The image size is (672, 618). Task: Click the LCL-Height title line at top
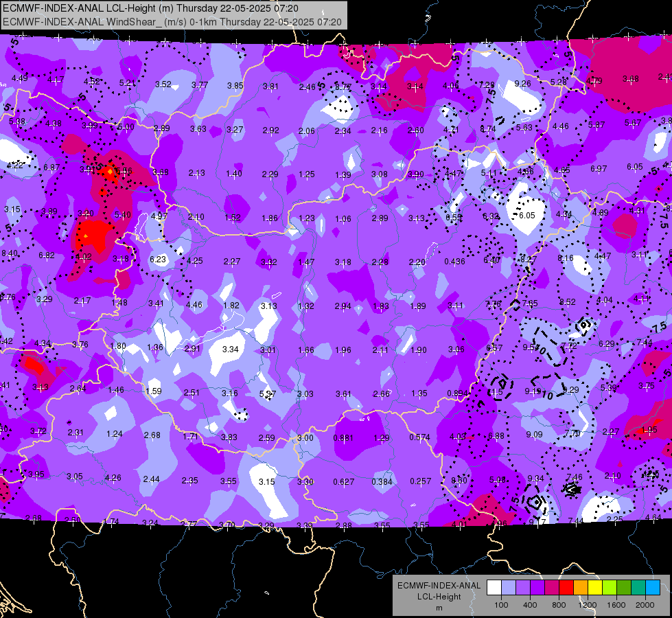[x=150, y=8]
